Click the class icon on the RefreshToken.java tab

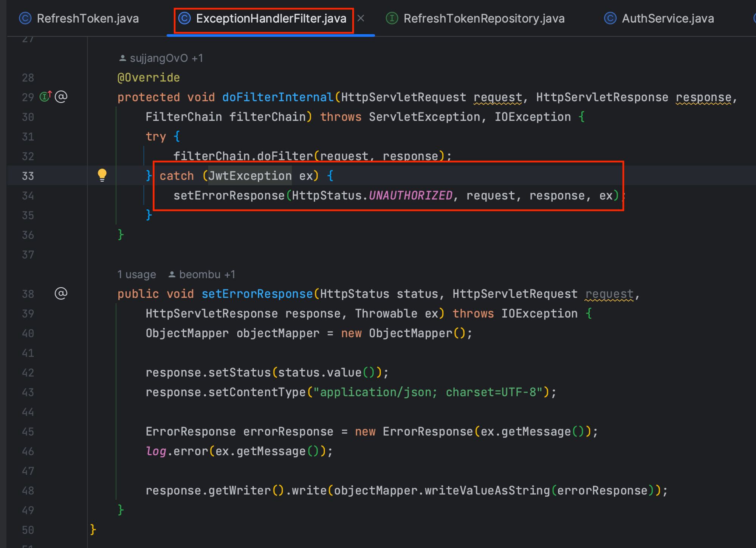[x=25, y=19]
